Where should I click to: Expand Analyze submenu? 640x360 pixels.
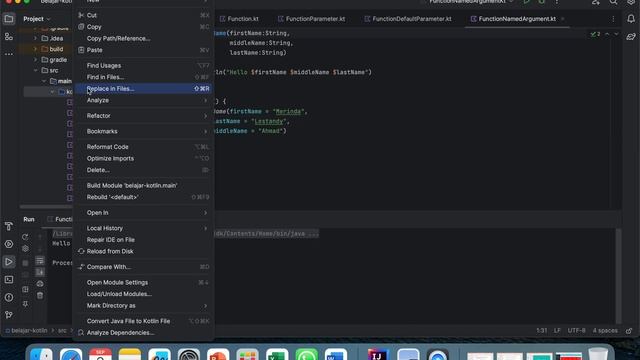(x=144, y=100)
